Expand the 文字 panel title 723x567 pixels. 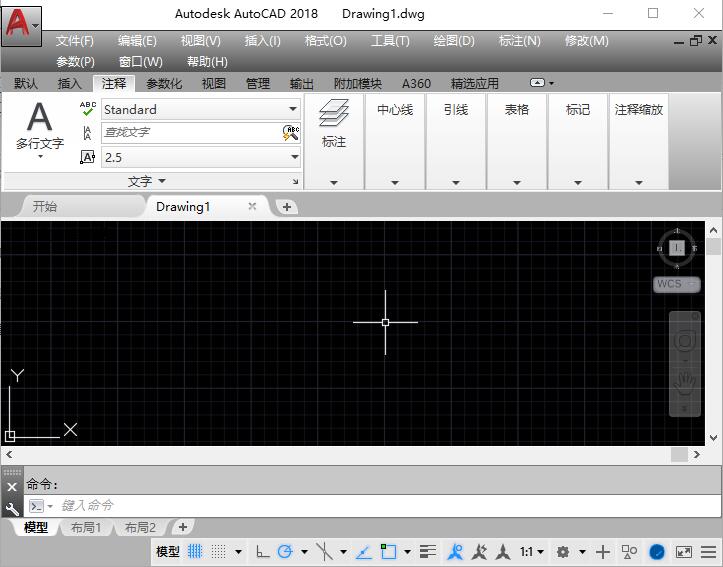point(147,181)
